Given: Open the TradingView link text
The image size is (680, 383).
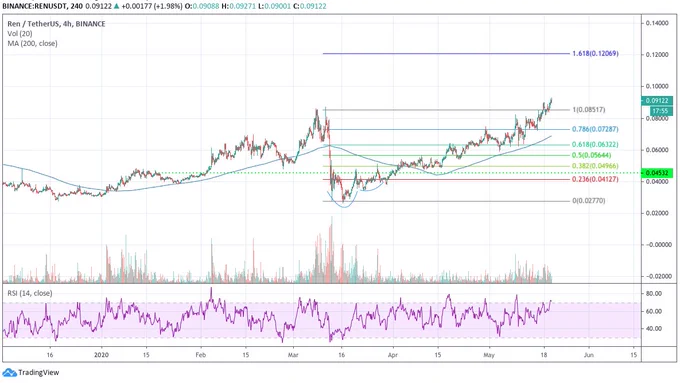Looking at the screenshot, I should (x=39, y=373).
